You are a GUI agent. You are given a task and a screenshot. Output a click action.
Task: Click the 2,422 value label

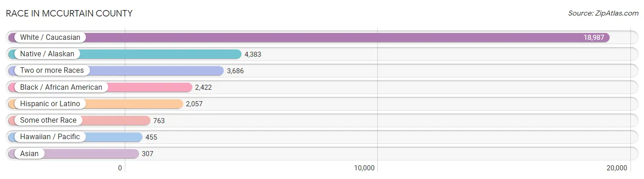click(x=203, y=87)
